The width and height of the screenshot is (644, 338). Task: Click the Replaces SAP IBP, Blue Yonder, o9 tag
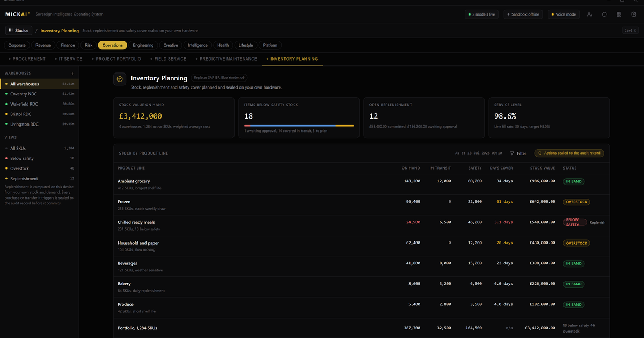(x=219, y=78)
